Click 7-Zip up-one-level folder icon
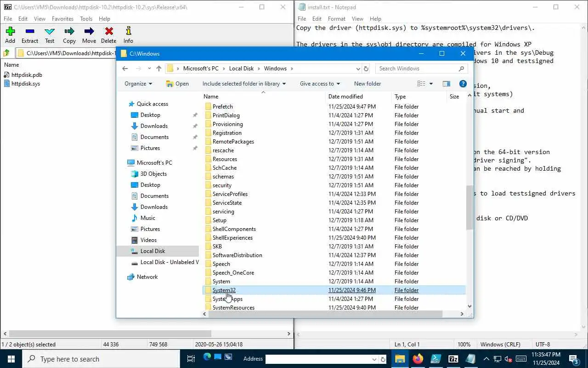 click(x=7, y=53)
